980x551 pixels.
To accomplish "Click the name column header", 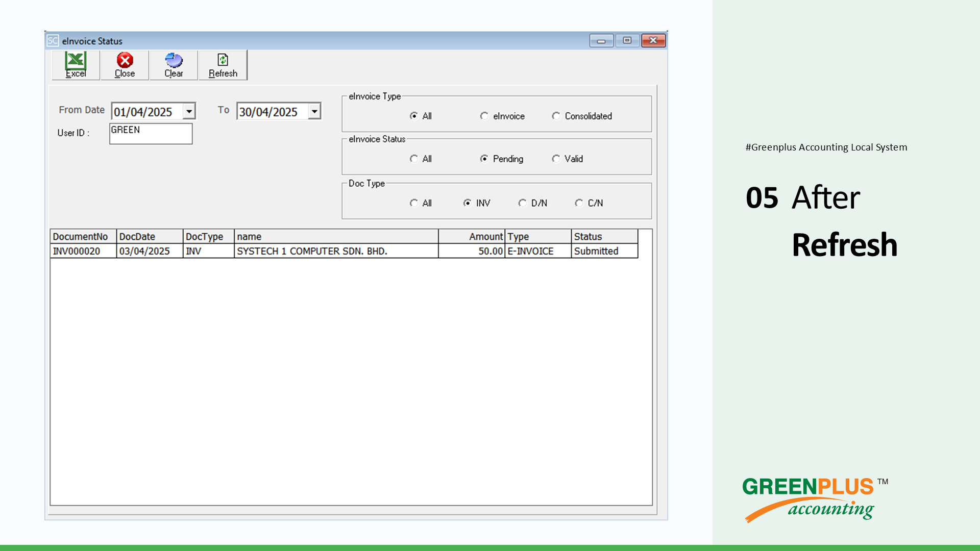I will [336, 236].
